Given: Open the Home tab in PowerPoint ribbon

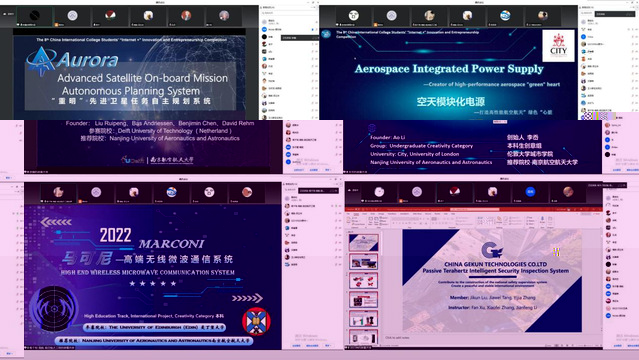Looking at the screenshot, I should click(x=356, y=214).
